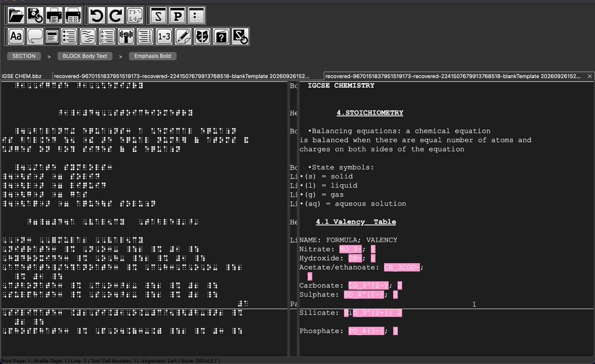This screenshot has height=364, width=595.
Task: Click the speech bubble icon
Action: 35,36
